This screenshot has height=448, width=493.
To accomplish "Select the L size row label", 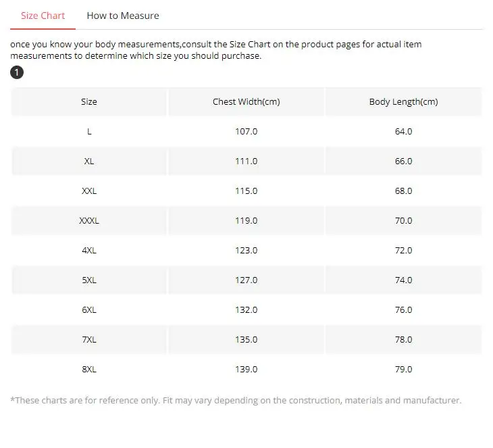I will click(89, 132).
